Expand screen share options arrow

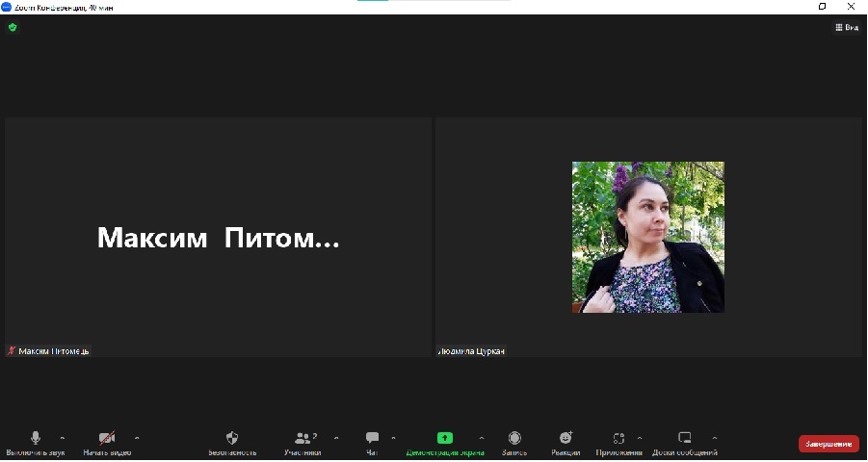[x=481, y=438]
